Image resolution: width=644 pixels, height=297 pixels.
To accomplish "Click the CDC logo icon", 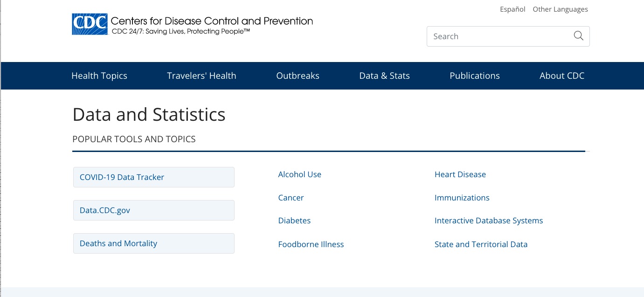I will click(90, 24).
